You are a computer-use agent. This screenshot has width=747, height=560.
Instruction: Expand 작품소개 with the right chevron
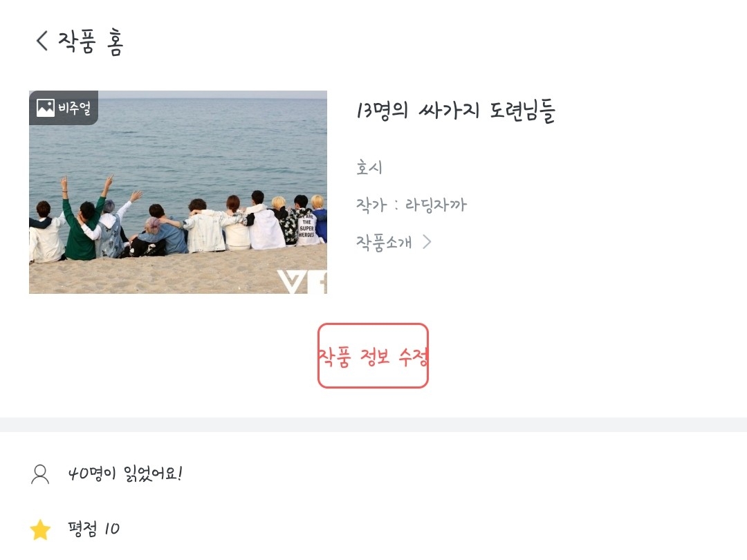[427, 243]
